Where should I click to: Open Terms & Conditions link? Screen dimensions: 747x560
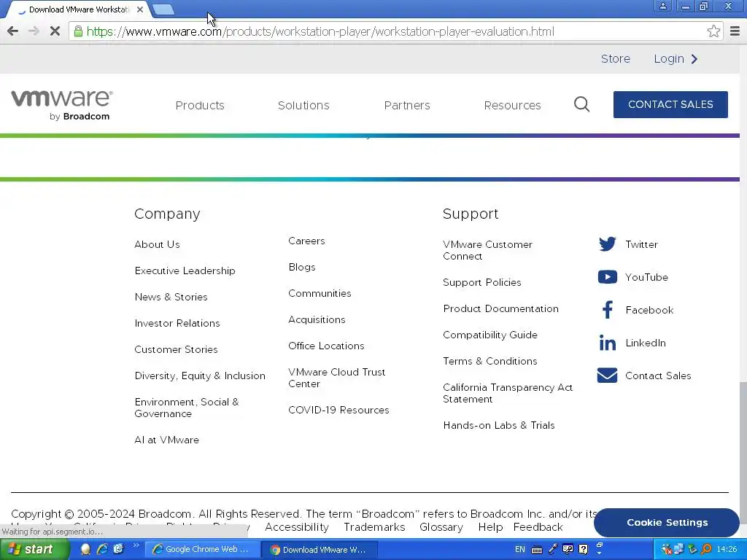(x=489, y=360)
